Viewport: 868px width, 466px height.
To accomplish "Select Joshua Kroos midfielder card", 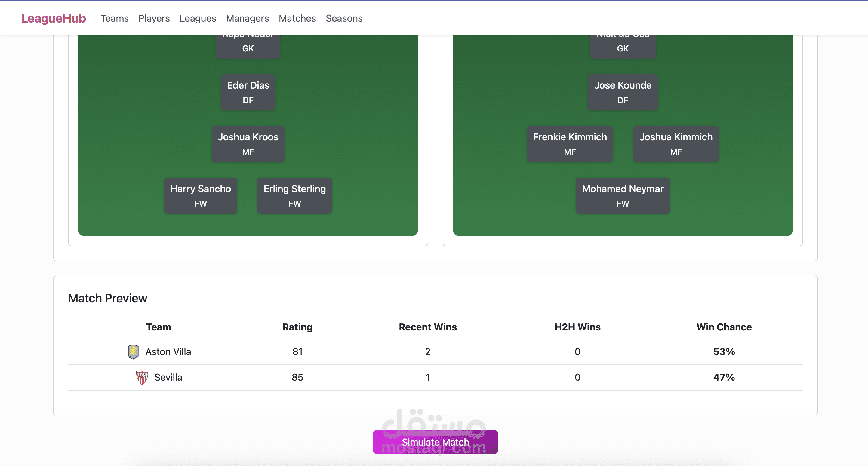I will coord(248,144).
